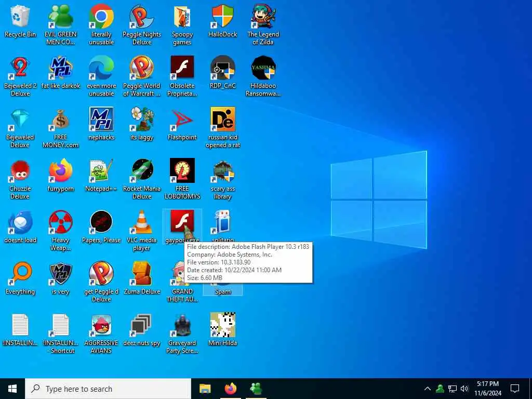Select the Spam desktop item
532x399 pixels.
(222, 289)
